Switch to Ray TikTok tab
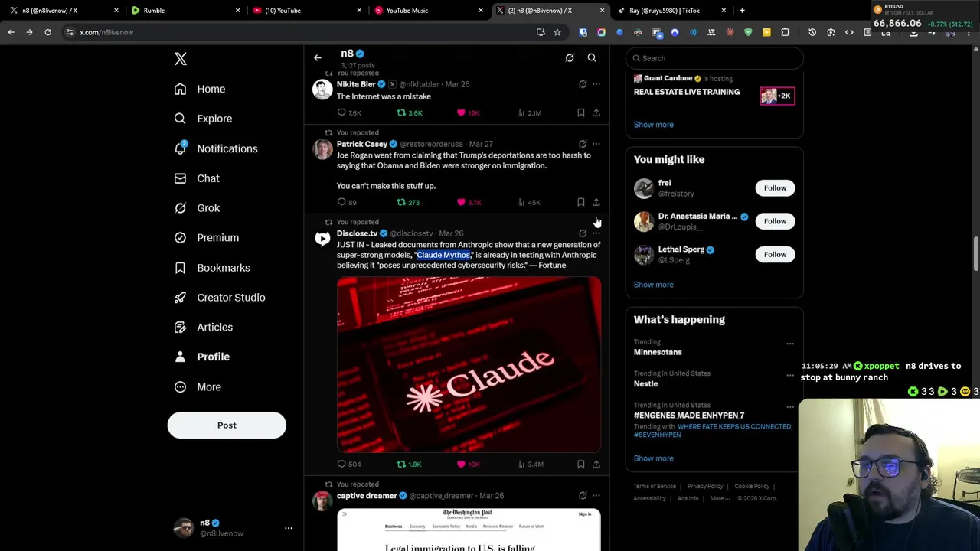The width and height of the screenshot is (980, 551). 672,11
